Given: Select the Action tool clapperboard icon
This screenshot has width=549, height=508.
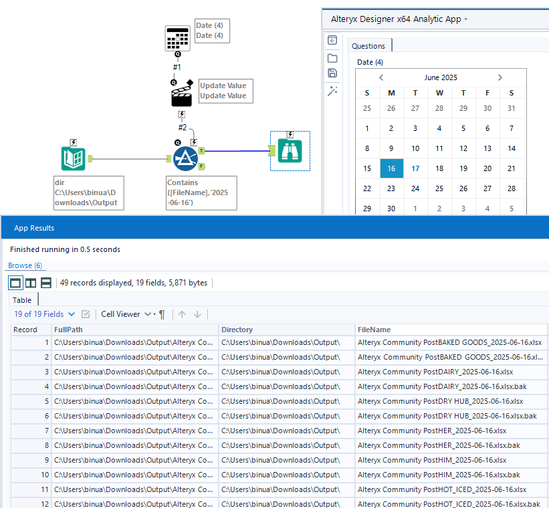Looking at the screenshot, I should (181, 95).
